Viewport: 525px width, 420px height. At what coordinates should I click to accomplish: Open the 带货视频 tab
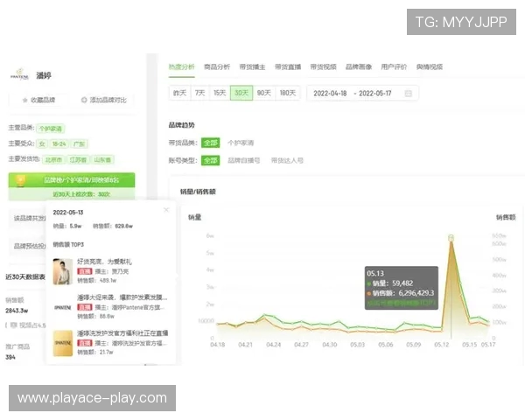pos(323,67)
